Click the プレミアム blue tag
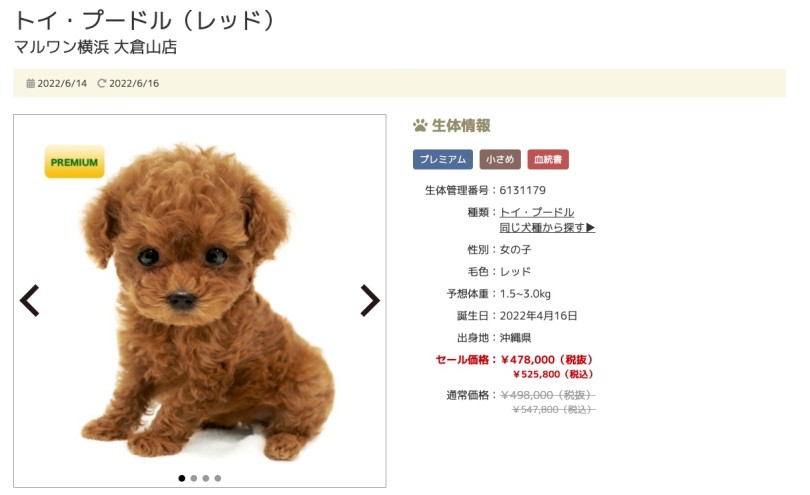 [443, 159]
